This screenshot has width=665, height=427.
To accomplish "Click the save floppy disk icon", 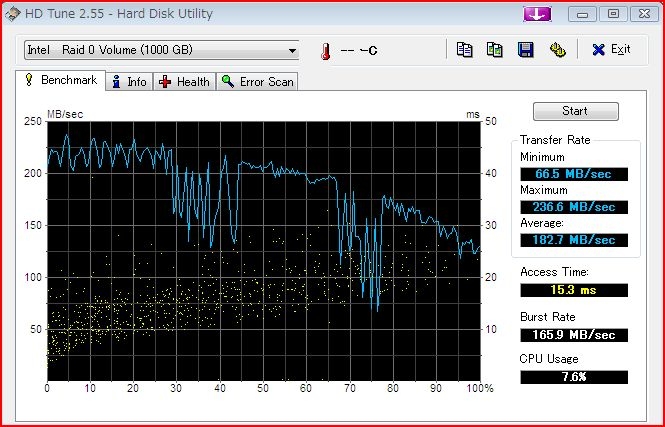I will tap(525, 50).
